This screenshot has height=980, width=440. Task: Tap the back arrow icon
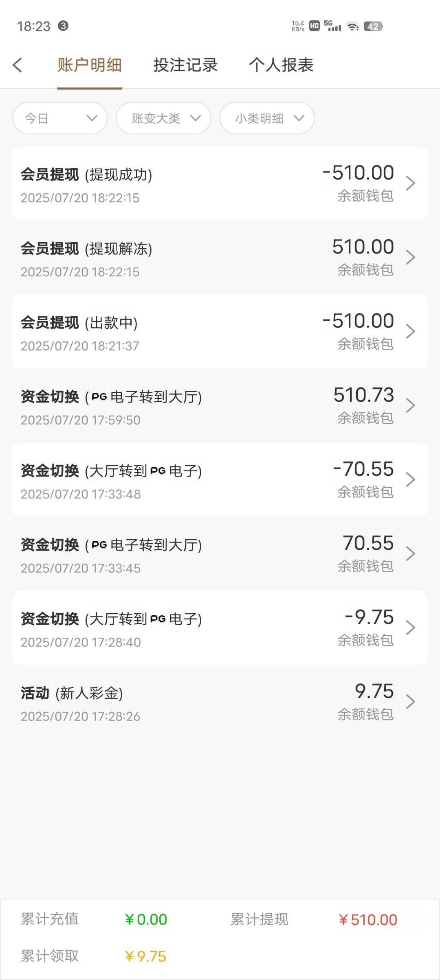[17, 65]
